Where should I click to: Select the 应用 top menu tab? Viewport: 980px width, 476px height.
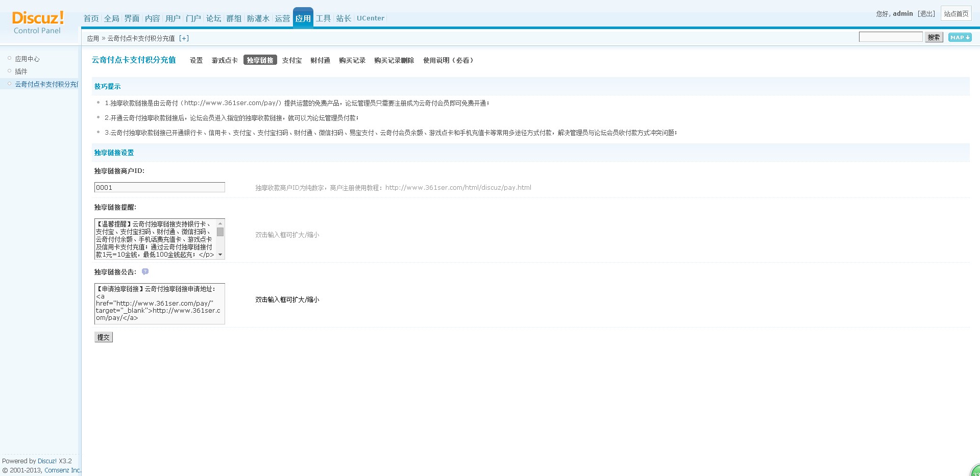click(303, 18)
